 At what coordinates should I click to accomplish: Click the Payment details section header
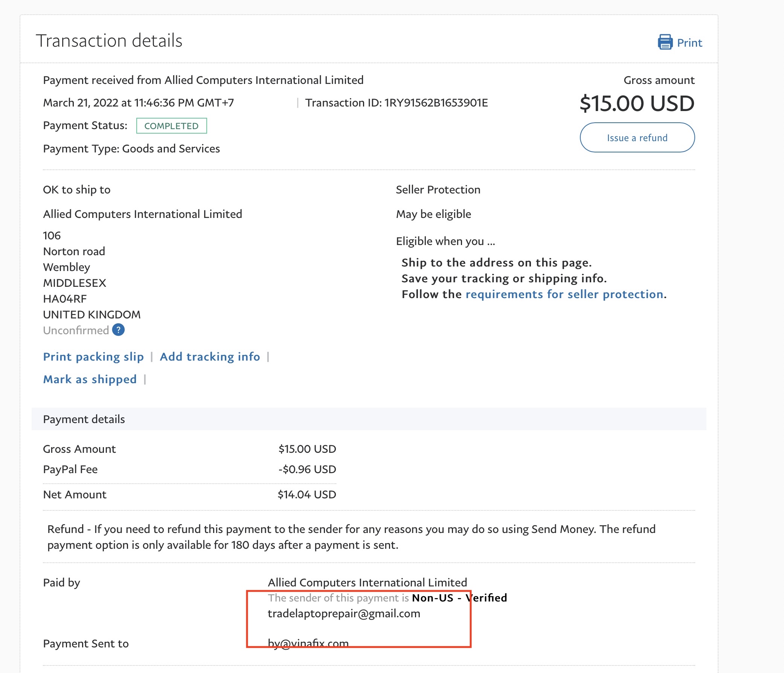click(x=84, y=419)
